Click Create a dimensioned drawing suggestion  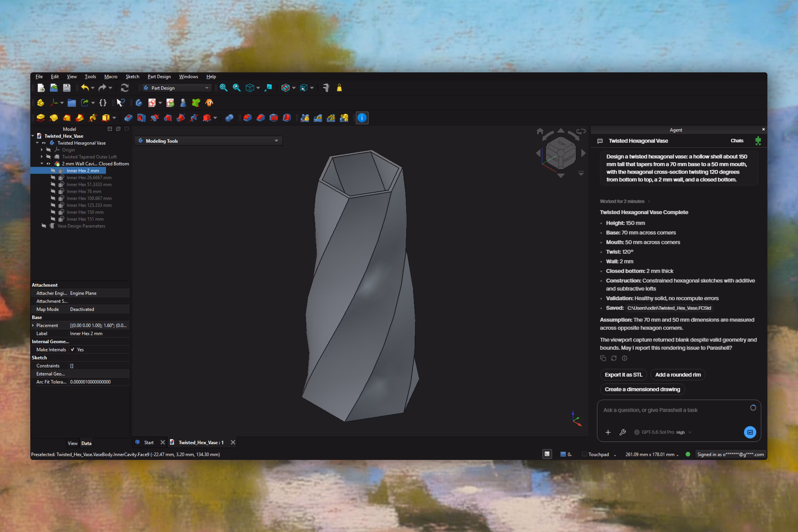[x=642, y=389]
